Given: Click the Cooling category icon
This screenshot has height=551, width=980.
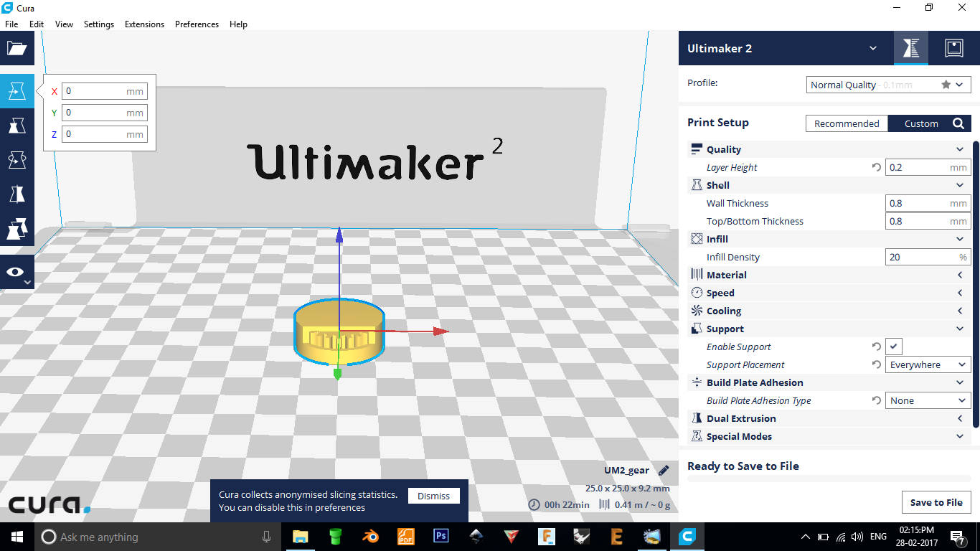Looking at the screenshot, I should click(696, 311).
